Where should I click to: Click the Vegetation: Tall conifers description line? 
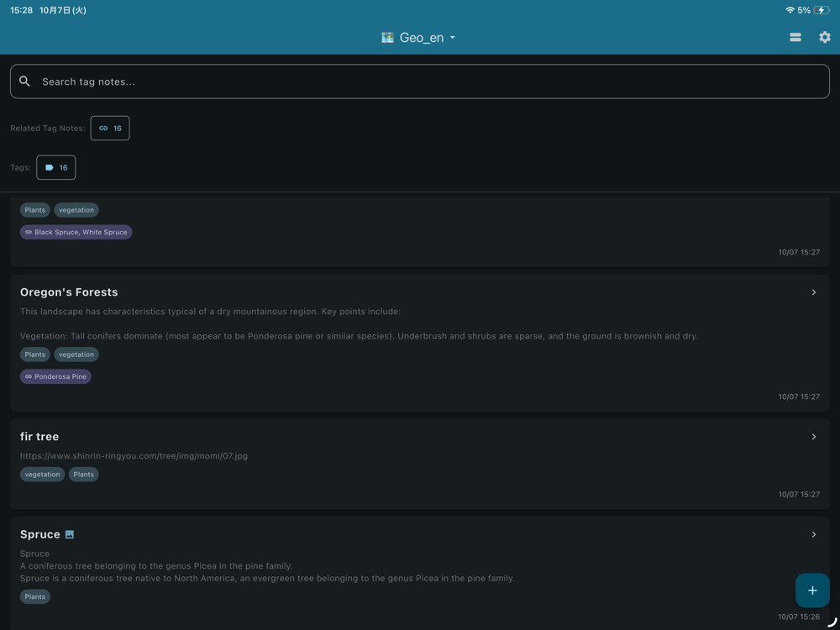pos(359,337)
